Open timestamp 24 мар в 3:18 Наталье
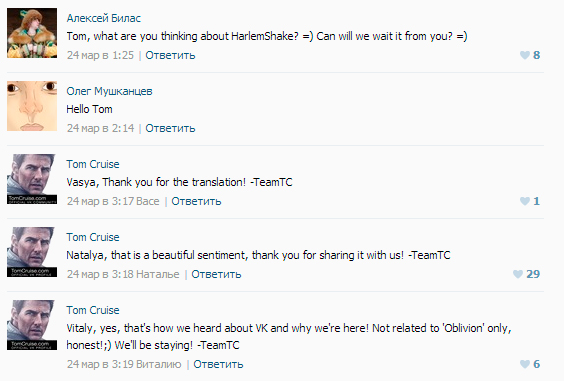Image resolution: width=564 pixels, height=381 pixels. (123, 274)
